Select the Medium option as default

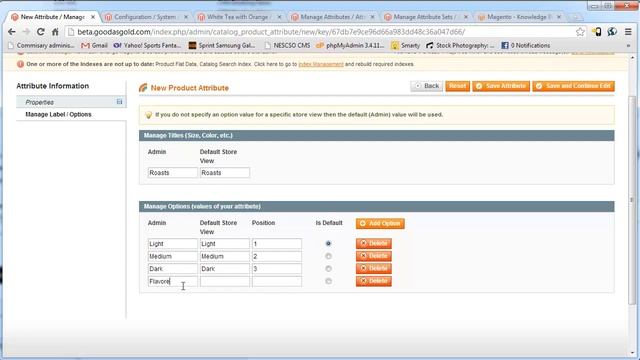pos(328,256)
